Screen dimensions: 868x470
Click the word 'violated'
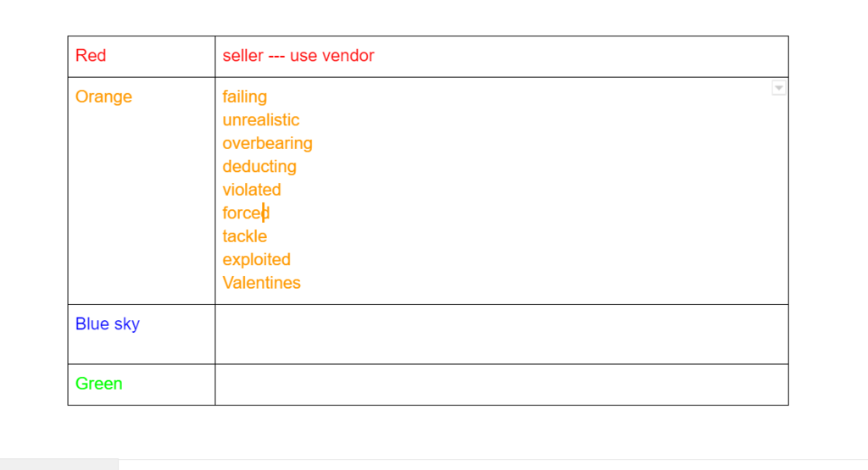[x=251, y=190]
